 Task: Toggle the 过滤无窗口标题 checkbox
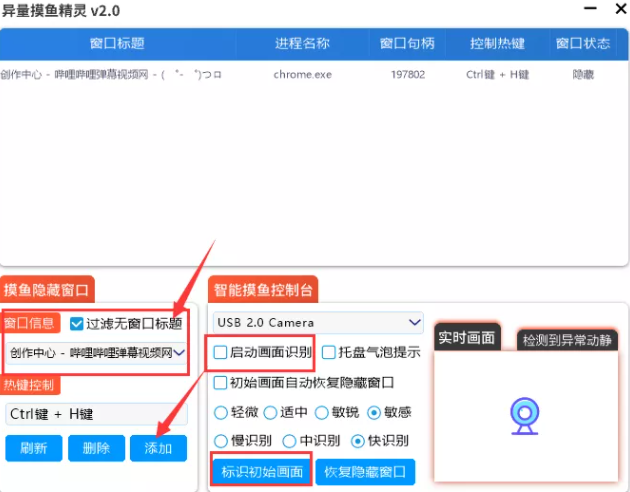[x=77, y=323]
